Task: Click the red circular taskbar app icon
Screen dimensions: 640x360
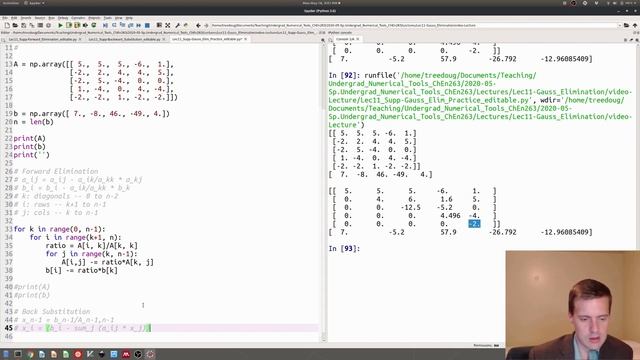Action: tap(78, 354)
